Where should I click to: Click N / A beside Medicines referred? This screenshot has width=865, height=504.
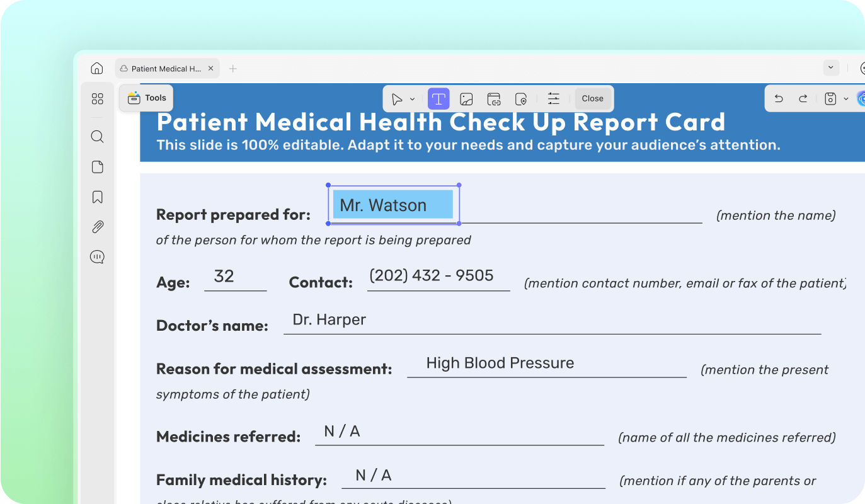pyautogui.click(x=341, y=432)
